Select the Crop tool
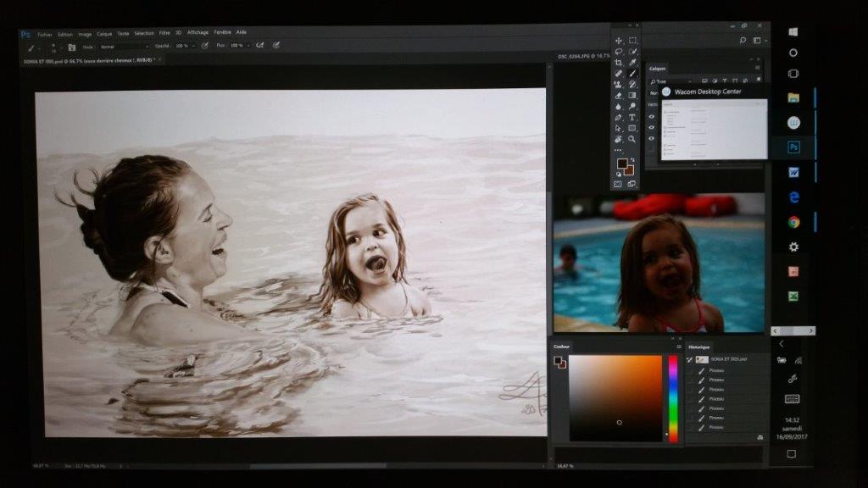This screenshot has height=488, width=868. coord(619,63)
